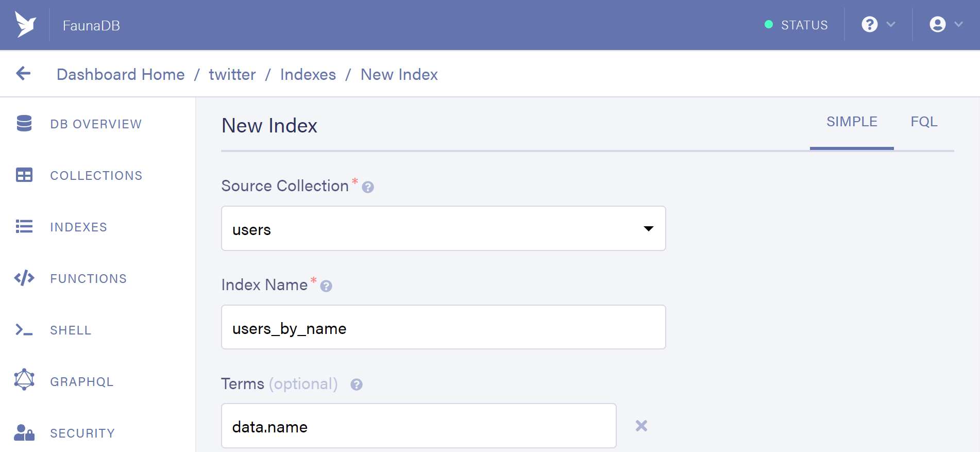Show help for Source Collection field
980x452 pixels.
(x=368, y=187)
